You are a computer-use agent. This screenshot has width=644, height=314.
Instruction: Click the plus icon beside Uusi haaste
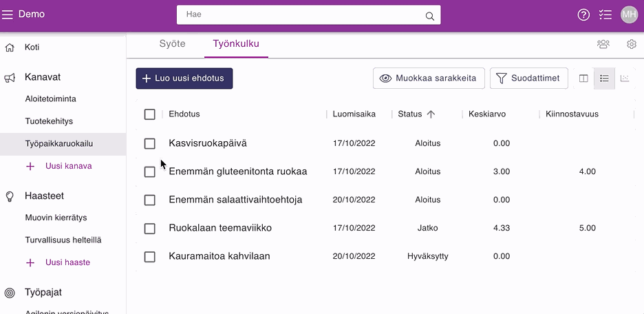pyautogui.click(x=30, y=262)
